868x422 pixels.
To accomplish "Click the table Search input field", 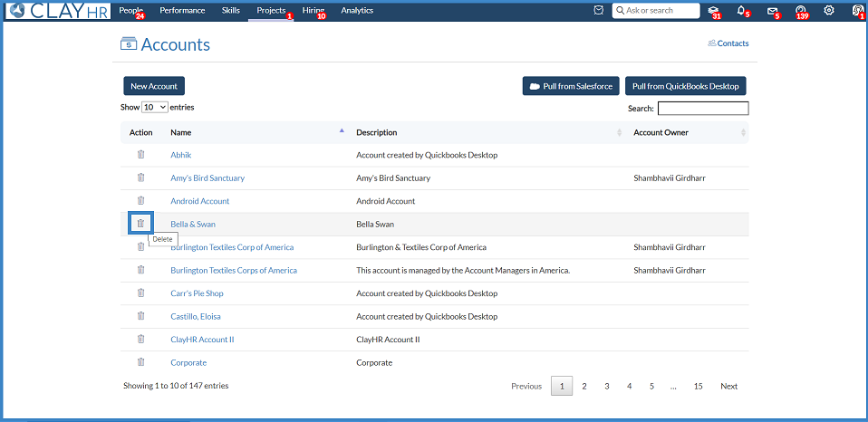I will (703, 109).
